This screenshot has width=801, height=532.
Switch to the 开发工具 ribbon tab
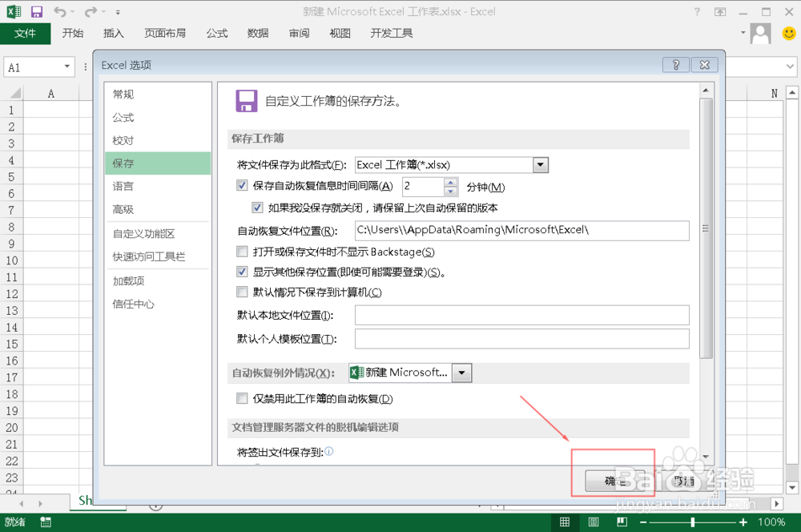pos(392,33)
